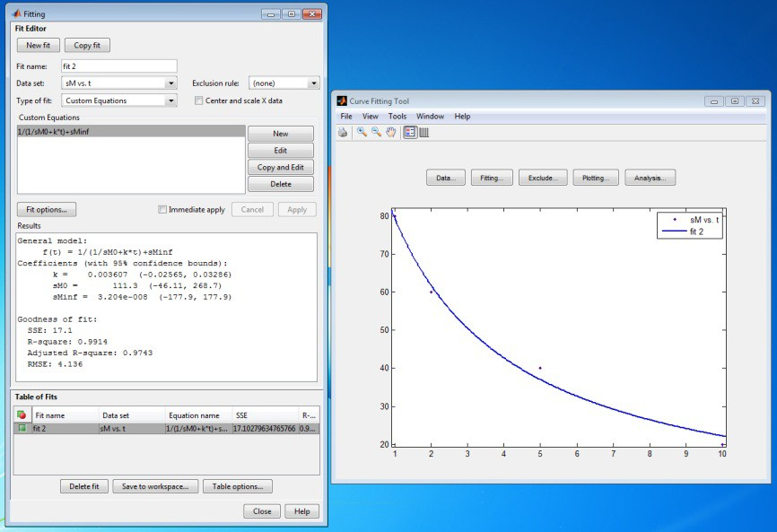The height and width of the screenshot is (532, 777).
Task: Select the Zoom Out magnifier tool
Action: (376, 132)
